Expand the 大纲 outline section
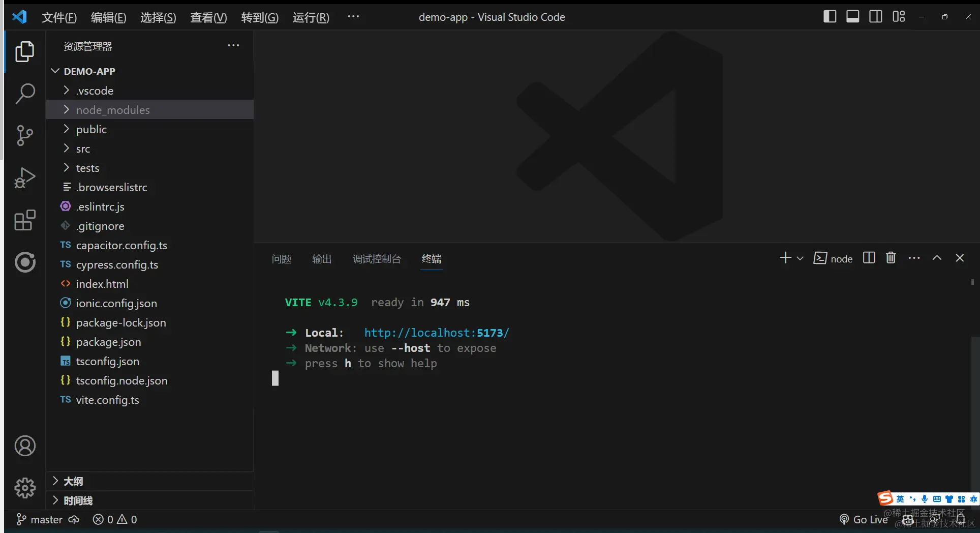 (x=150, y=481)
